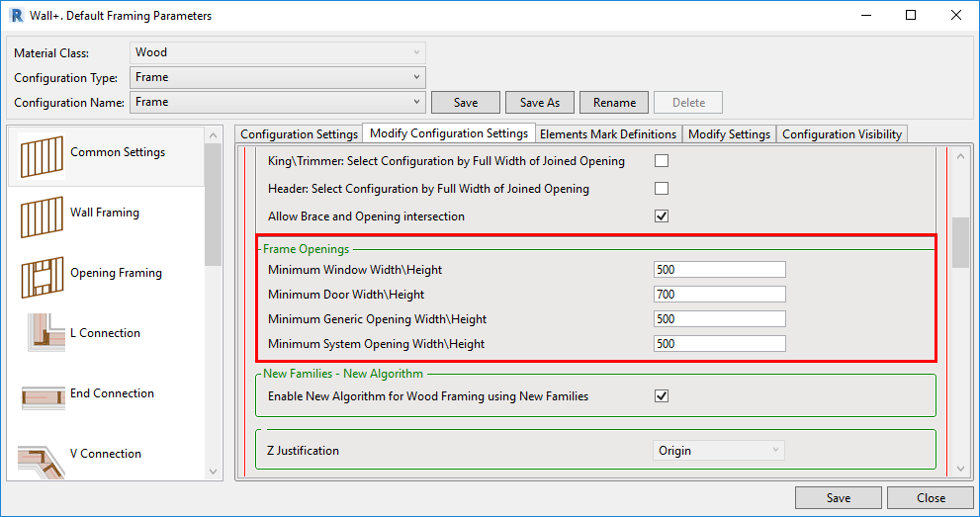Image resolution: width=980 pixels, height=517 pixels.
Task: Click the Rename button
Action: point(614,103)
